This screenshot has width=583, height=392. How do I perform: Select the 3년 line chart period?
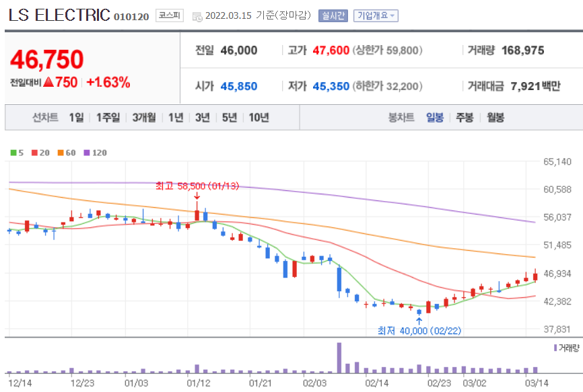(x=203, y=118)
